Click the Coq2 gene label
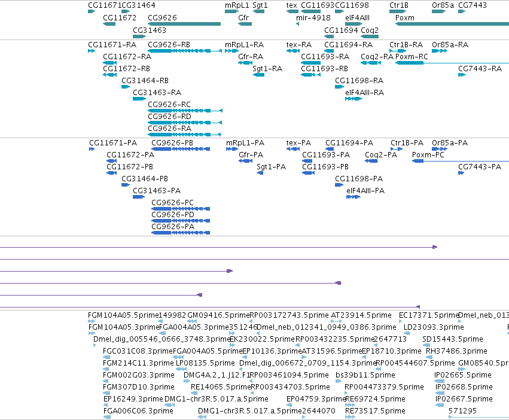The width and height of the screenshot is (509, 420). pyautogui.click(x=370, y=30)
